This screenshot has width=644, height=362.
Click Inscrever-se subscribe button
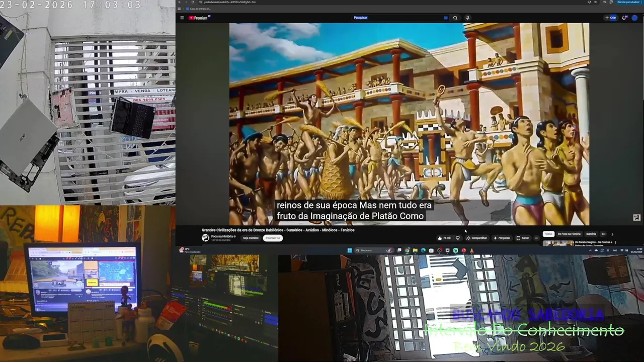click(x=272, y=238)
